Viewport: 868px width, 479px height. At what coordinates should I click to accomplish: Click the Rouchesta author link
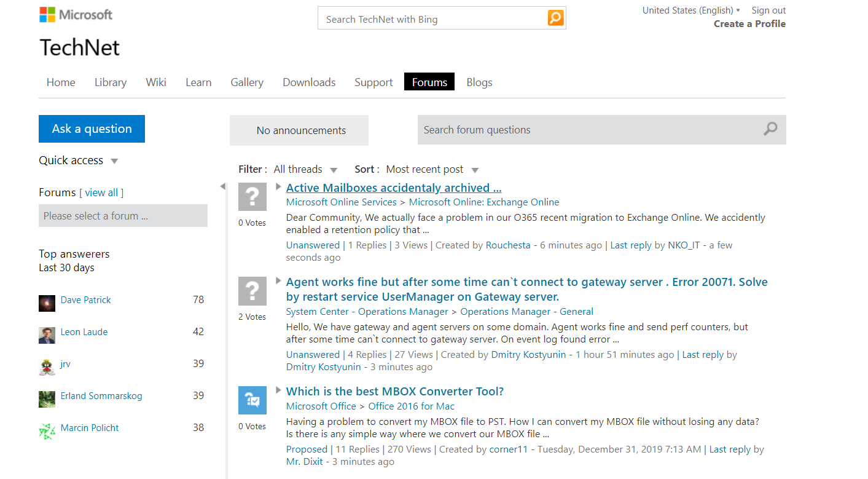508,245
